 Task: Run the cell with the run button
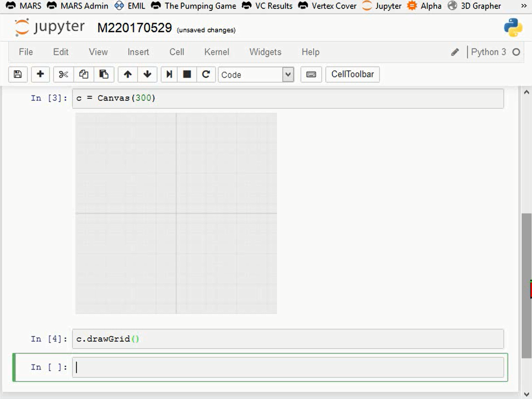click(x=169, y=74)
